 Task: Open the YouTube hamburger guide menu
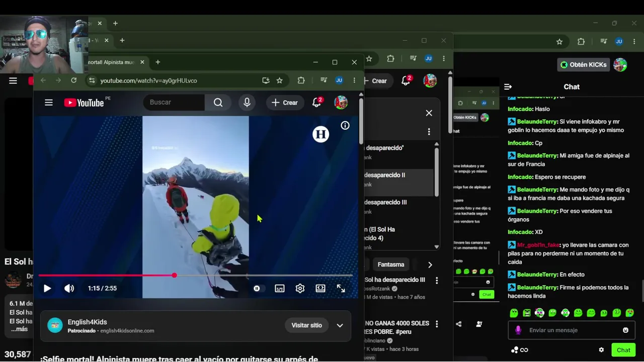point(48,103)
